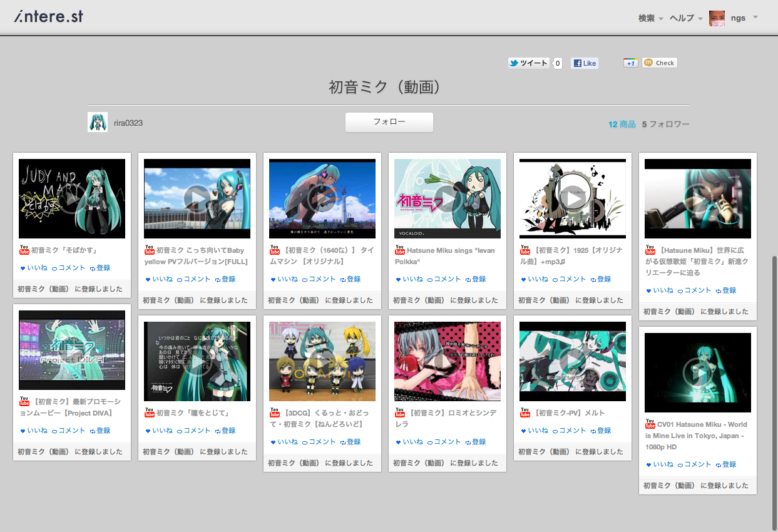Screen dimensions: 778x532
Task: Open the 「そばかす」 video thumbnail
Action: 72,198
